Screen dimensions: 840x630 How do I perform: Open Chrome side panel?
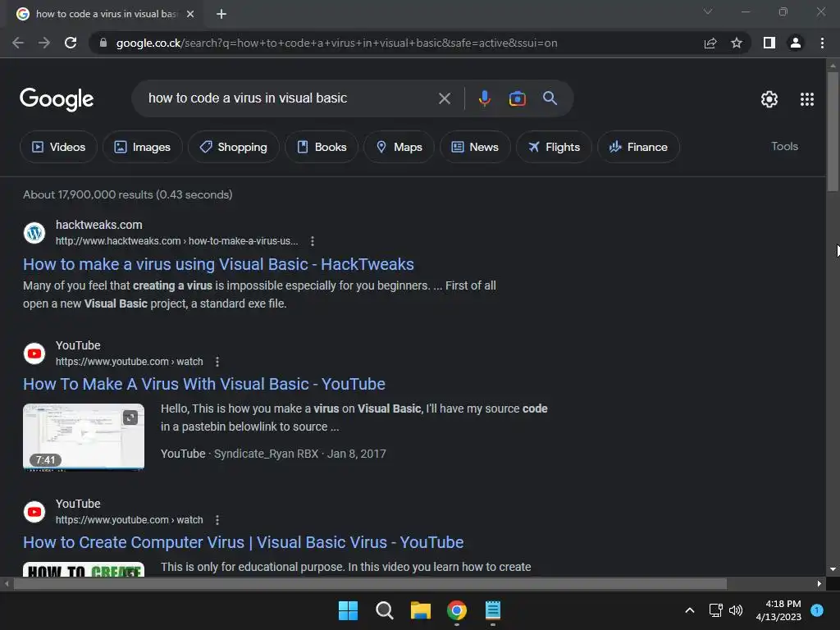769,43
